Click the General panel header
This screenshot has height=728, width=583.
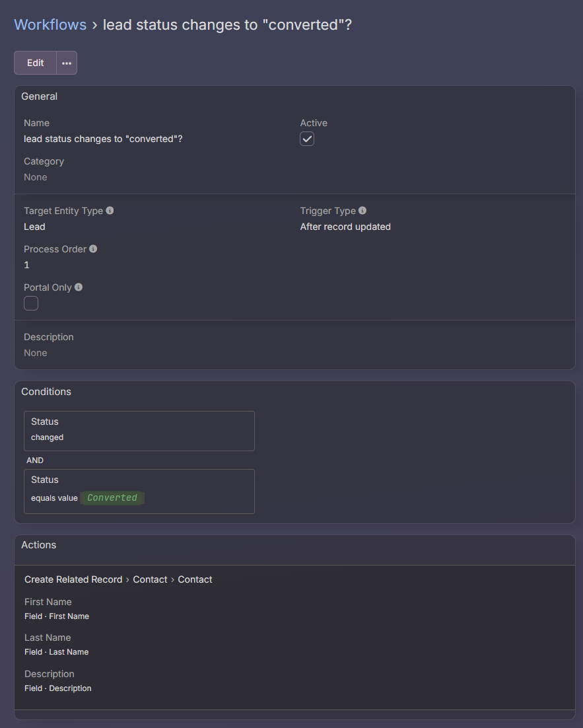tap(40, 96)
